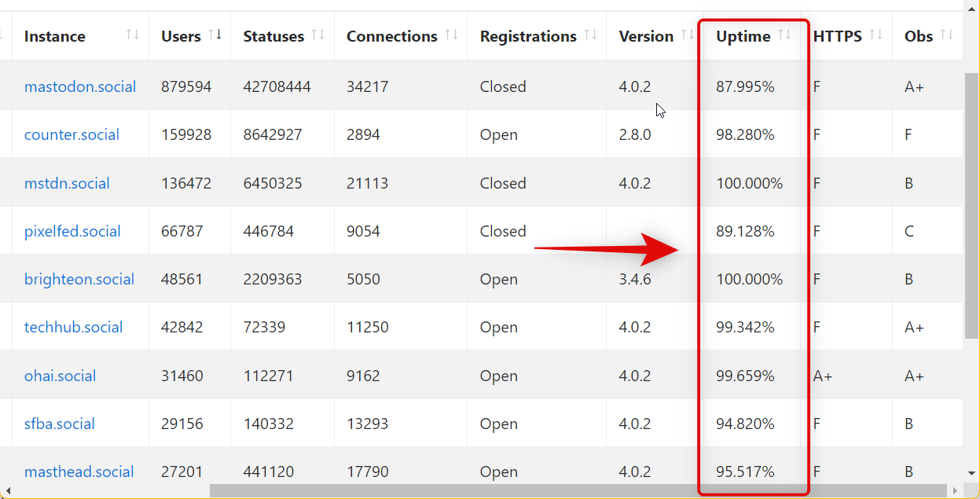Image resolution: width=980 pixels, height=499 pixels.
Task: Sort table by Version column arrows
Action: click(x=688, y=35)
